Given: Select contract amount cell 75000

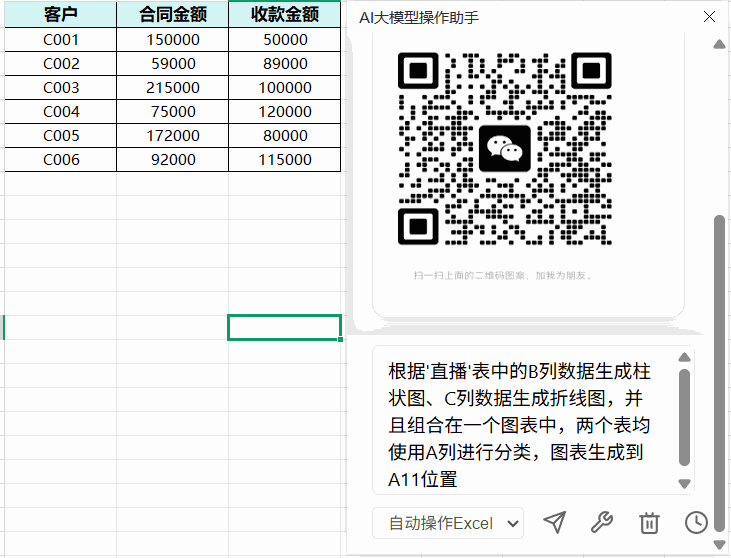Looking at the screenshot, I should coord(172,112).
